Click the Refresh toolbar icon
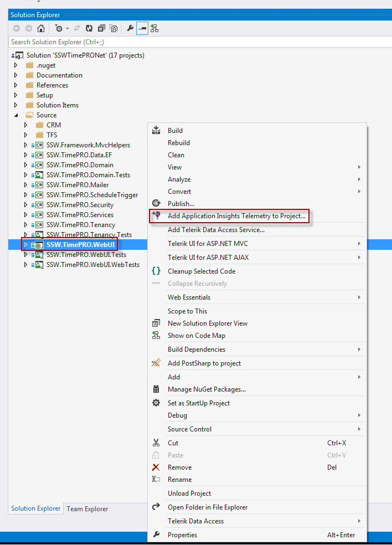Screen dimensions: 392x545 tap(89, 28)
